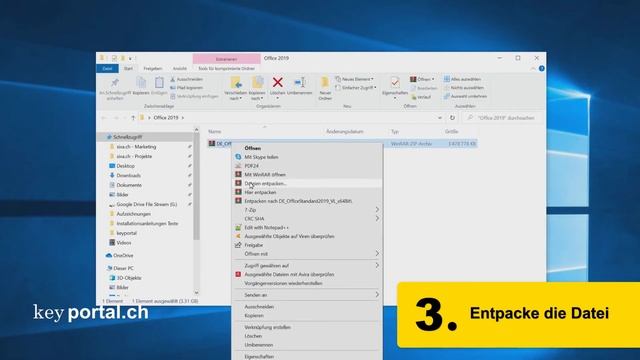Open Einfacher Zugriff dropdown in ribbon
640x360 pixels.
(x=356, y=88)
